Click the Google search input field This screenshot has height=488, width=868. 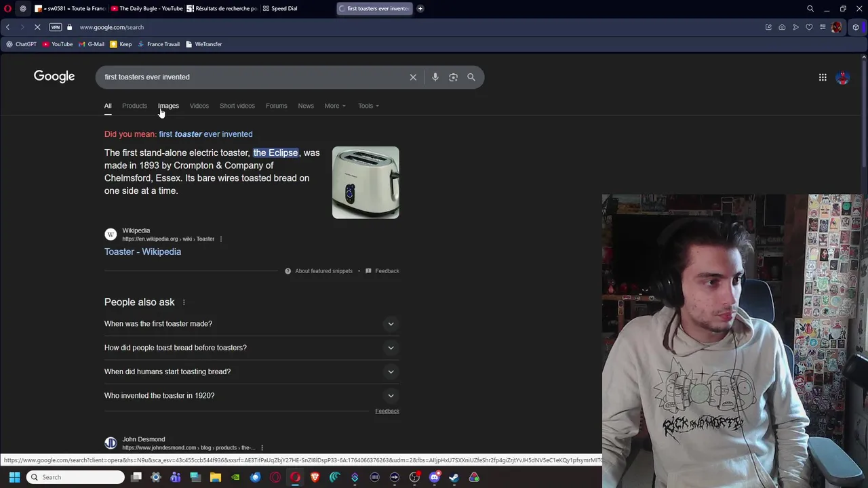pos(251,77)
